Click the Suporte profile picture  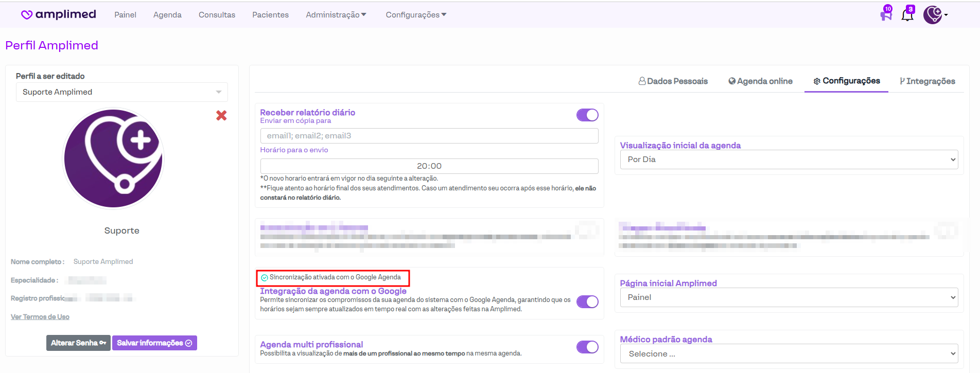[113, 158]
